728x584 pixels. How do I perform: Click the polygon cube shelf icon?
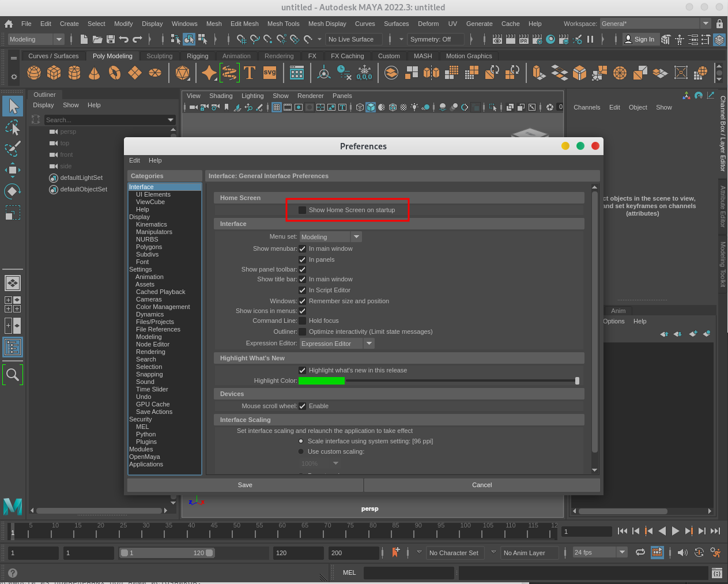pyautogui.click(x=54, y=73)
